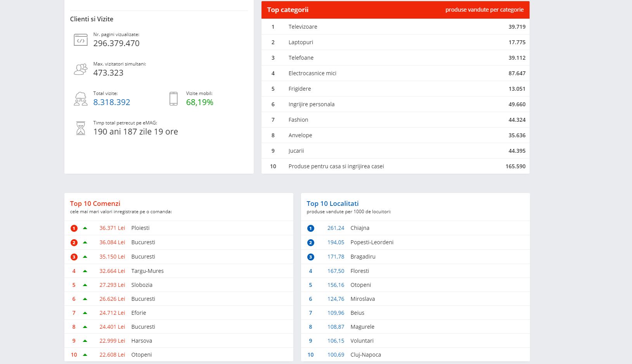Screen dimensions: 632x364
Task: Click the 68,19% mobile visits value
Action: coord(199,102)
